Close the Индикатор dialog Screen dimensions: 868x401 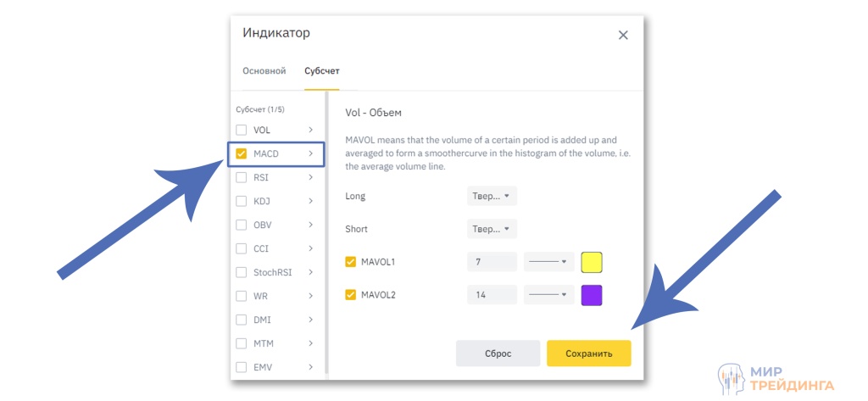pyautogui.click(x=623, y=35)
